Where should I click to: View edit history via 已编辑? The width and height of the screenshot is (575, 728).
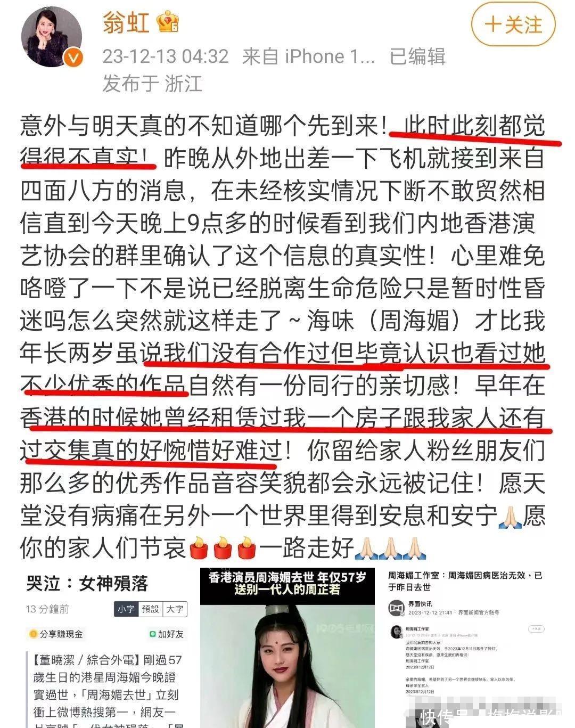(x=418, y=56)
